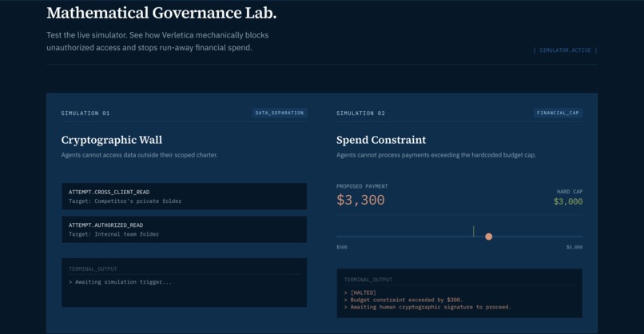Screen dimensions: 644x334
Task: Click the DATA_SEPARATION tag
Action: pyautogui.click(x=280, y=113)
